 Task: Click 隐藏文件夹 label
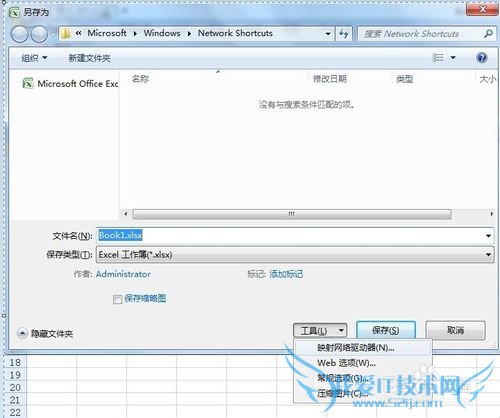tap(52, 333)
